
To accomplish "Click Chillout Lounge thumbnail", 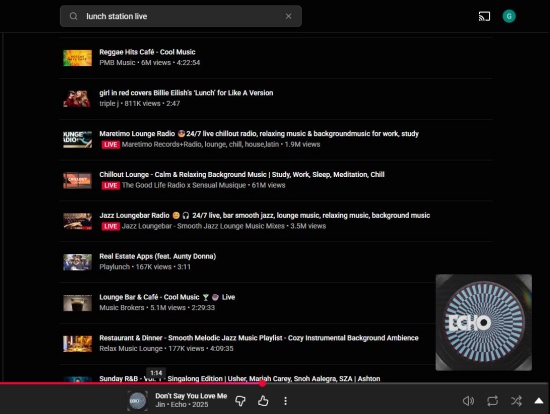I will [78, 180].
